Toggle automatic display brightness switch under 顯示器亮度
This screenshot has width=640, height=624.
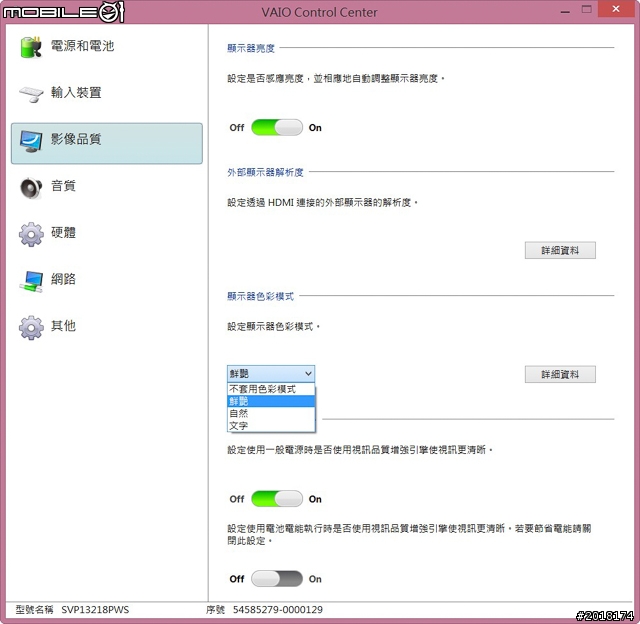click(277, 127)
